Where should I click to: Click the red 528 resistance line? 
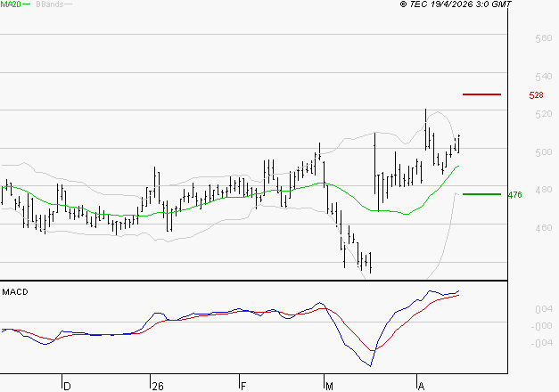pyautogui.click(x=481, y=94)
